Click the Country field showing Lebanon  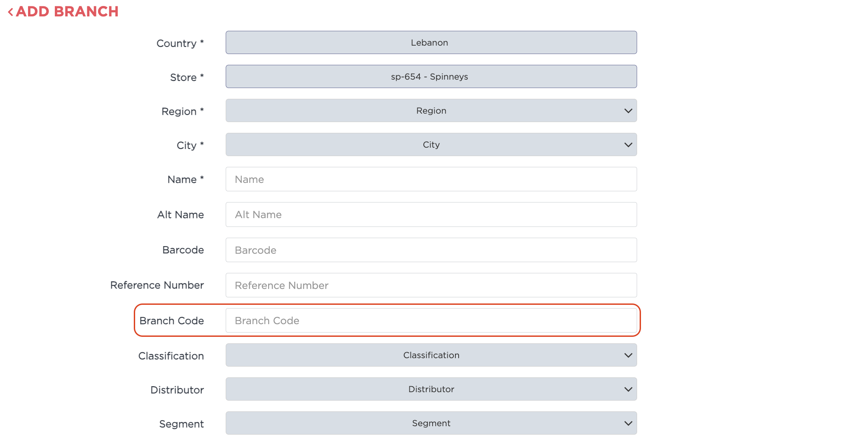tap(431, 43)
